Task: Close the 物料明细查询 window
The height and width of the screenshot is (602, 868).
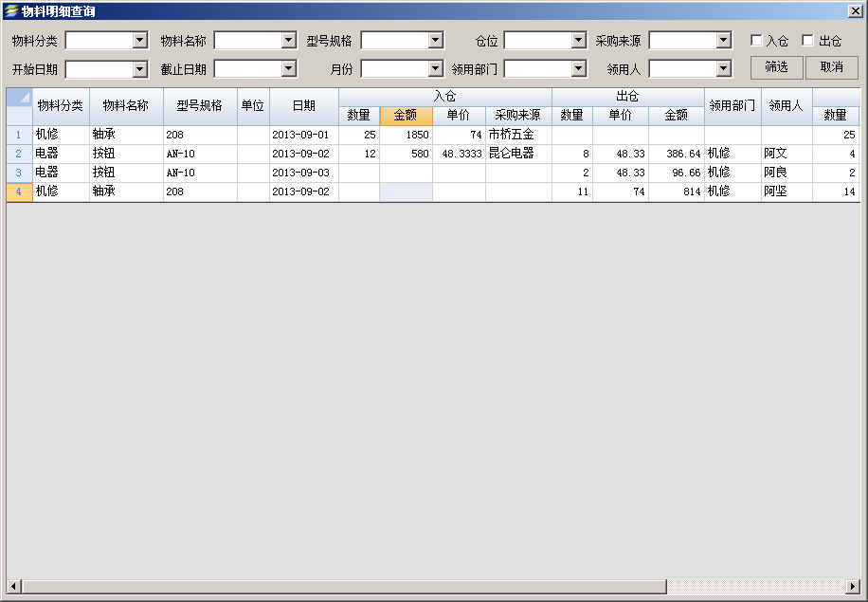Action: (855, 11)
